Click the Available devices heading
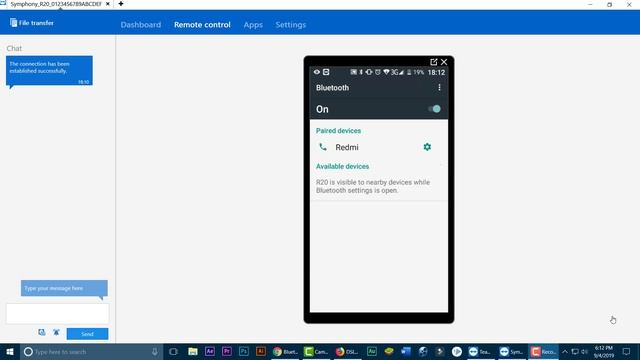This screenshot has height=360, width=640. click(342, 166)
